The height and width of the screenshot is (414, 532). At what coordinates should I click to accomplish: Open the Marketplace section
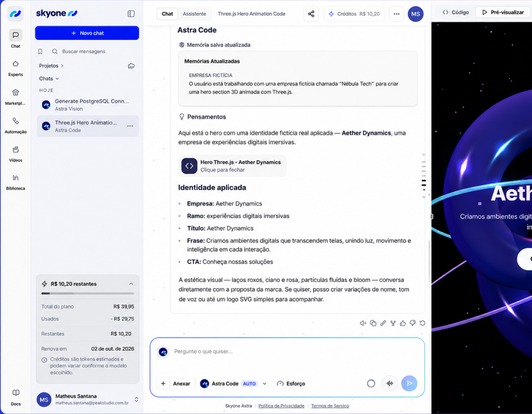click(x=16, y=97)
